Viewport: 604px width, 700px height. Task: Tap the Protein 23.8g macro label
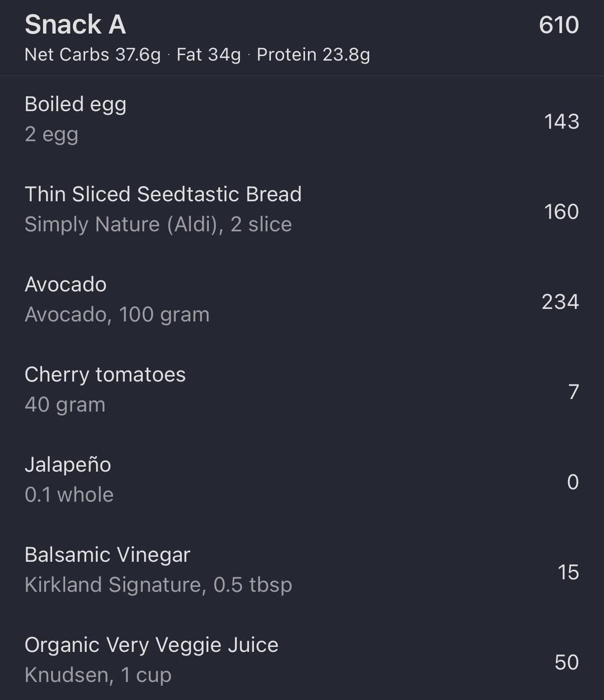coord(313,55)
